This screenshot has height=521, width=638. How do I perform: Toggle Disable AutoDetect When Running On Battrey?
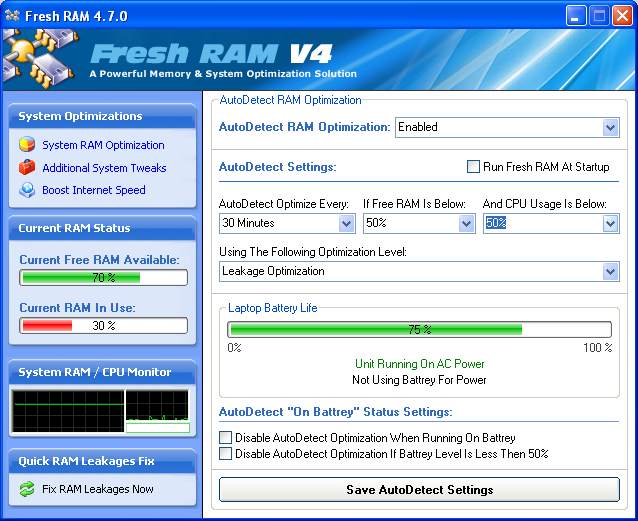click(x=225, y=438)
